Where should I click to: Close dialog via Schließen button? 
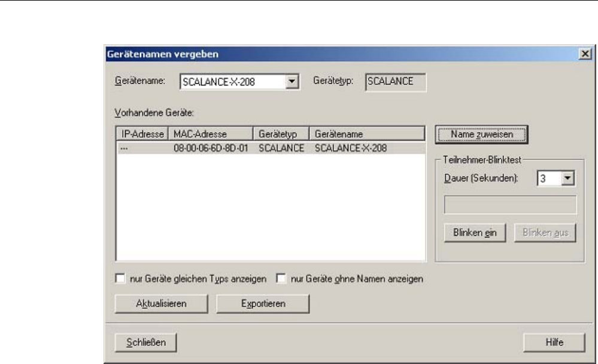pyautogui.click(x=145, y=342)
